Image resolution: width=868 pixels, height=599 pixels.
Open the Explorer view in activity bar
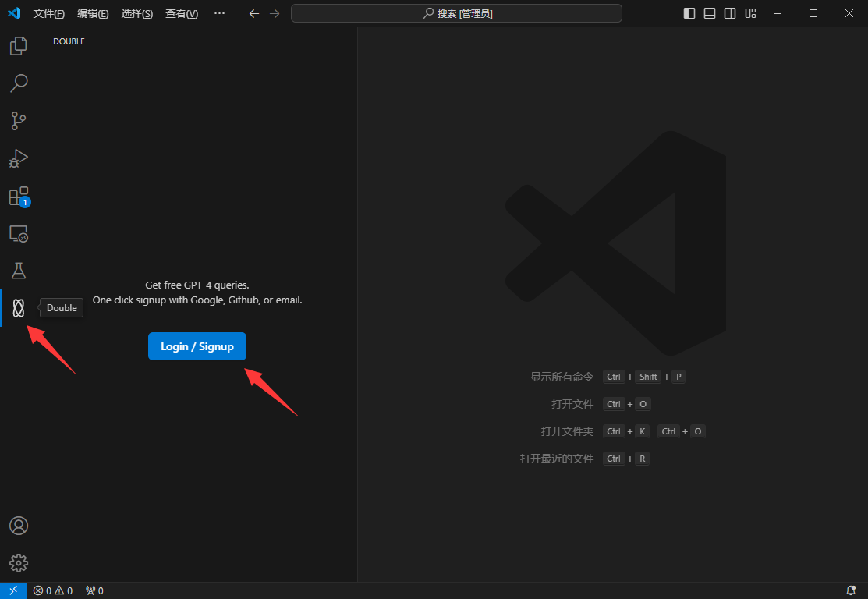(18, 46)
